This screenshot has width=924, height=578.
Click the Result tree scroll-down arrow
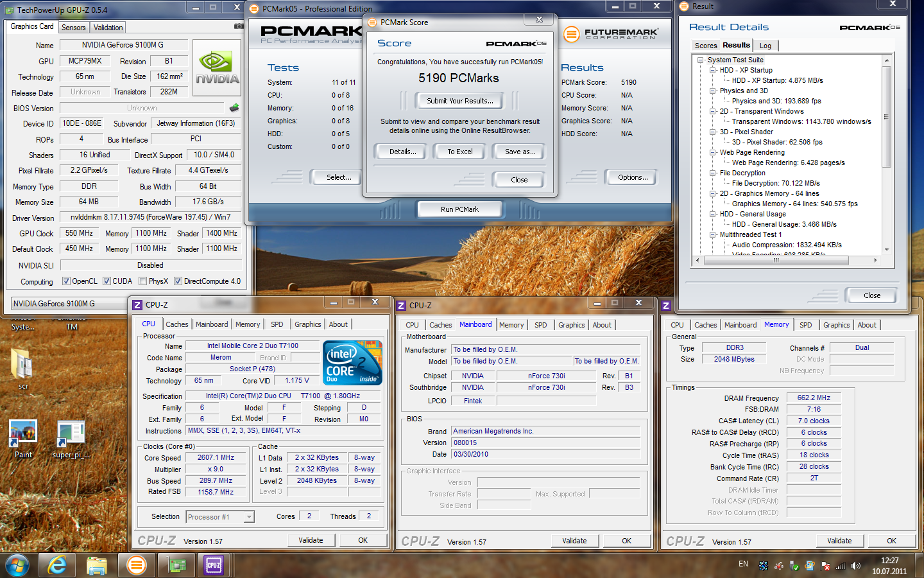(x=886, y=250)
